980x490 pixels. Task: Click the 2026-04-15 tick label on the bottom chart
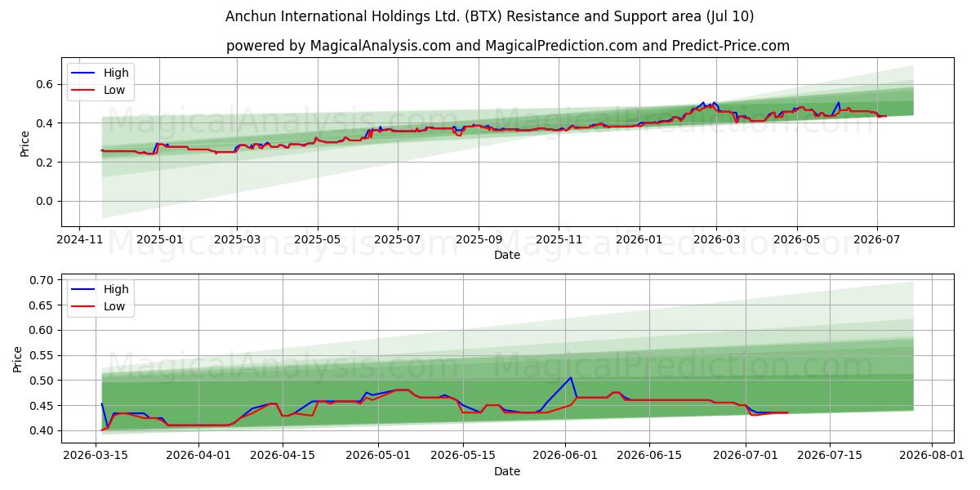[x=283, y=456]
